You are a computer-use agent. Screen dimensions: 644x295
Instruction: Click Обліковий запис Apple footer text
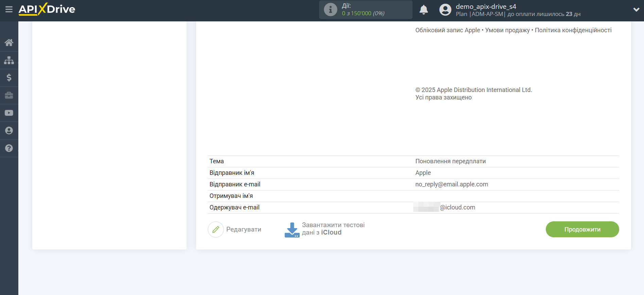(448, 30)
